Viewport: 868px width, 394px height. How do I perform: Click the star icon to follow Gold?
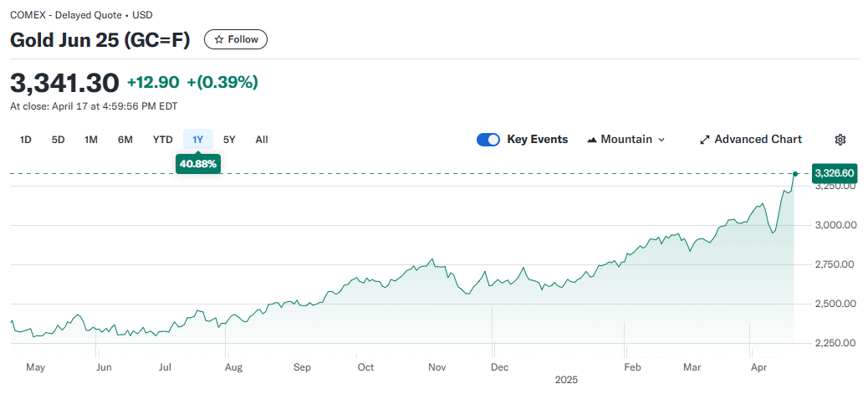coord(219,39)
